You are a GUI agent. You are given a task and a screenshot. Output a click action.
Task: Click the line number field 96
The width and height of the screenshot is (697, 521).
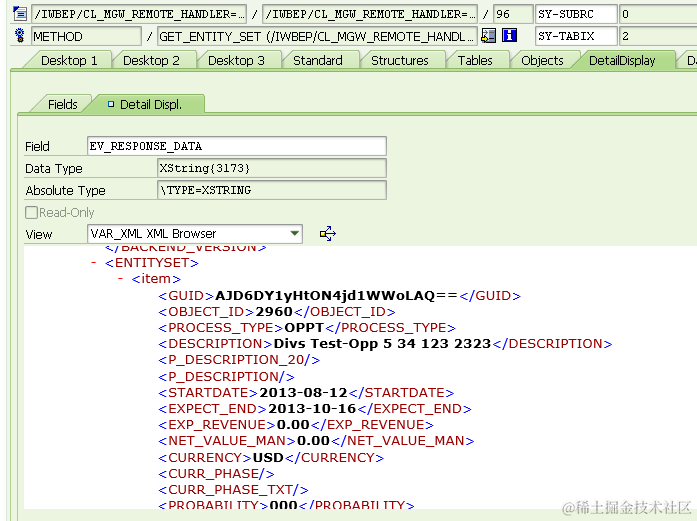(513, 14)
